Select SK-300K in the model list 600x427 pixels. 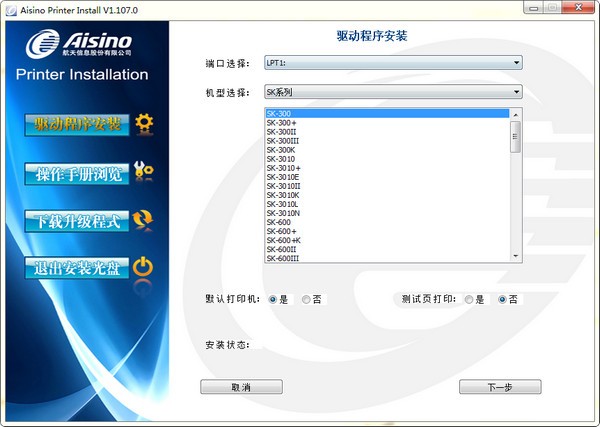[387, 150]
